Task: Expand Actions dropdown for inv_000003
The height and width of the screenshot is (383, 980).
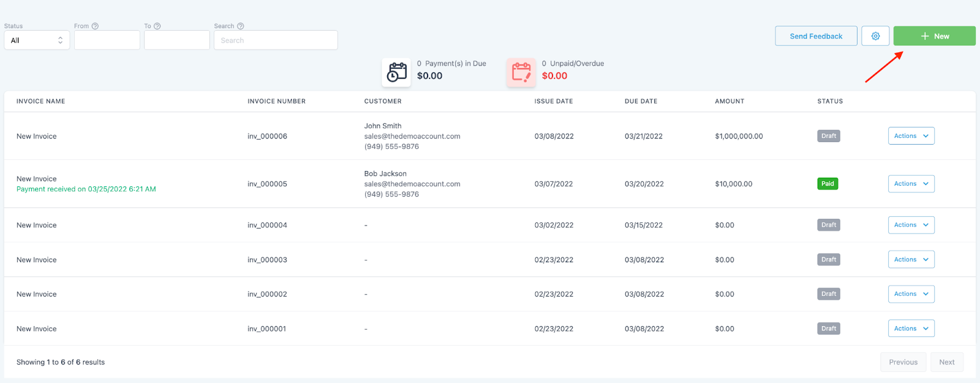Action: (x=911, y=260)
